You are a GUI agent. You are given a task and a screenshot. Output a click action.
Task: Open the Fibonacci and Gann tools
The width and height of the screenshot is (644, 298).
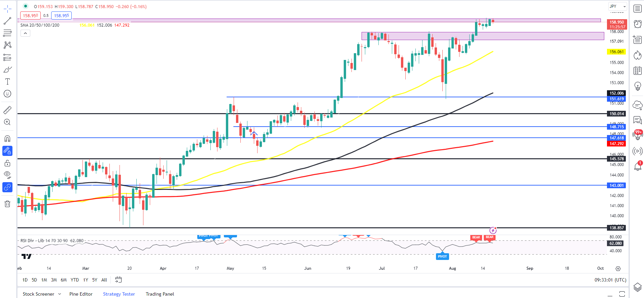(7, 33)
